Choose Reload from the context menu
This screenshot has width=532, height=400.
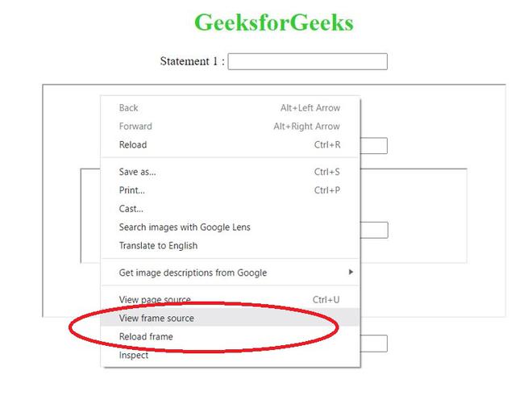133,145
